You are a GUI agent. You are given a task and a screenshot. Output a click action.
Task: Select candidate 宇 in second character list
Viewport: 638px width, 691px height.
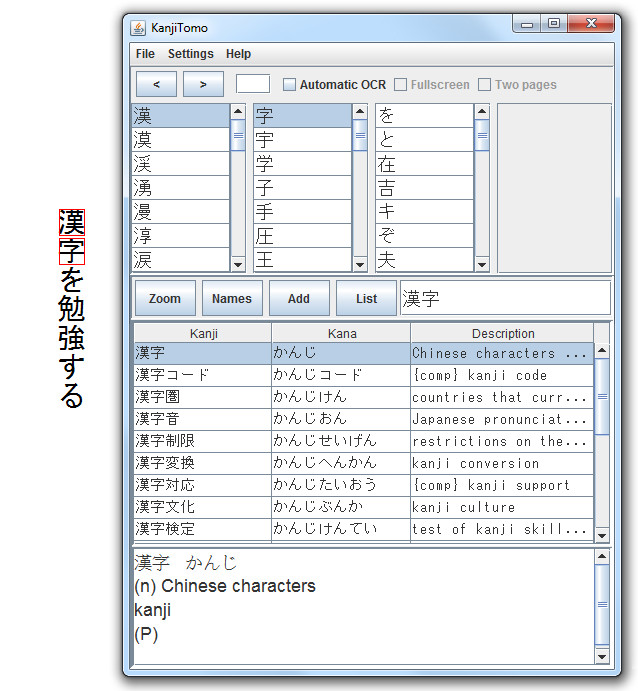point(302,140)
